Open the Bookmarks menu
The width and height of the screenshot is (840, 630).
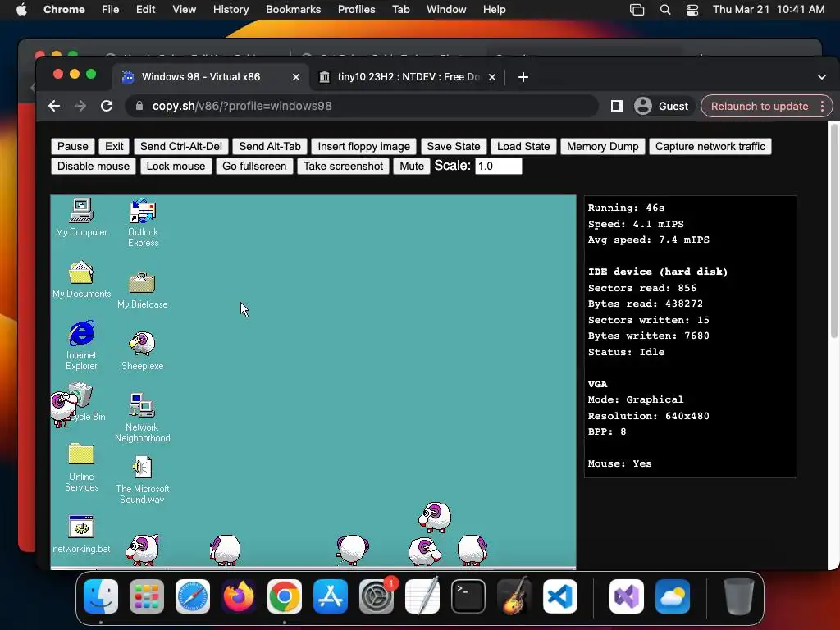click(293, 10)
